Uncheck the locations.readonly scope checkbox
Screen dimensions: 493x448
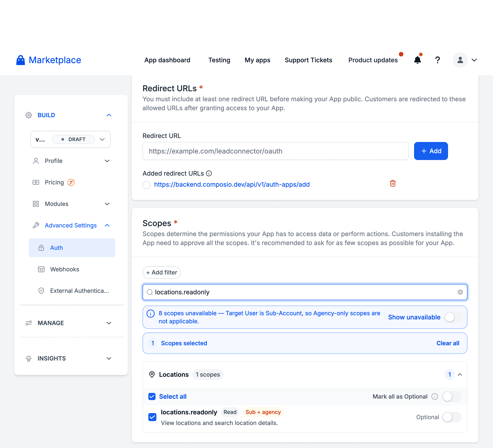152,417
